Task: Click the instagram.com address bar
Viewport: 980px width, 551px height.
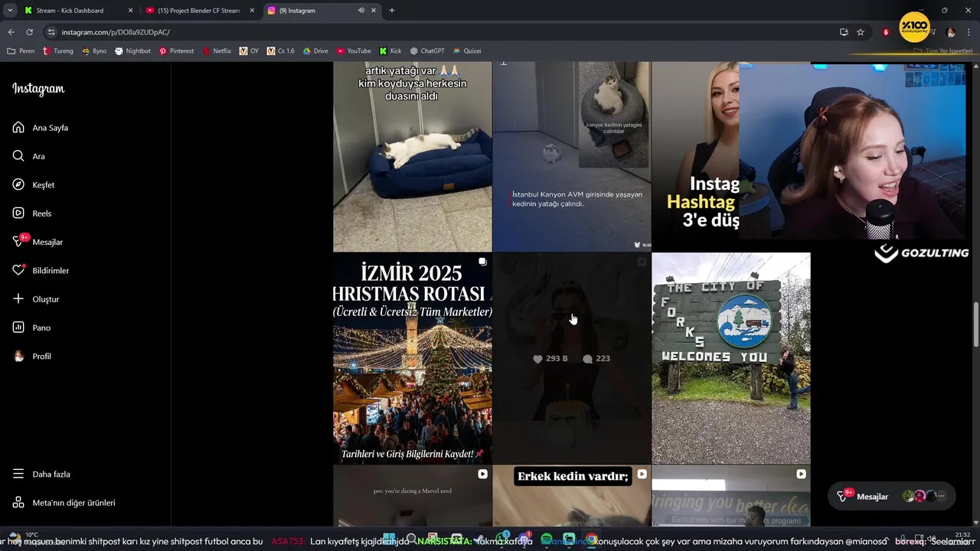Action: (x=444, y=32)
